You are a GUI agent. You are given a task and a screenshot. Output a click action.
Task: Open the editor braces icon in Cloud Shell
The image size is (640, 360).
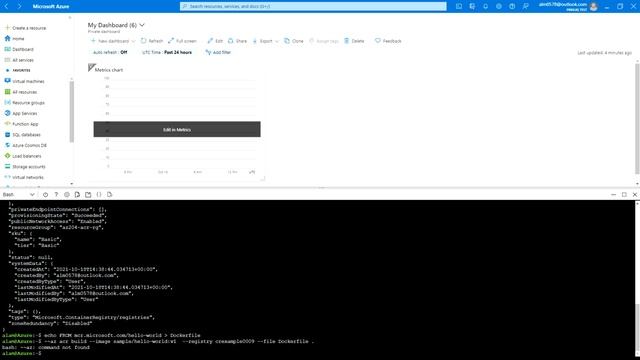(x=99, y=195)
